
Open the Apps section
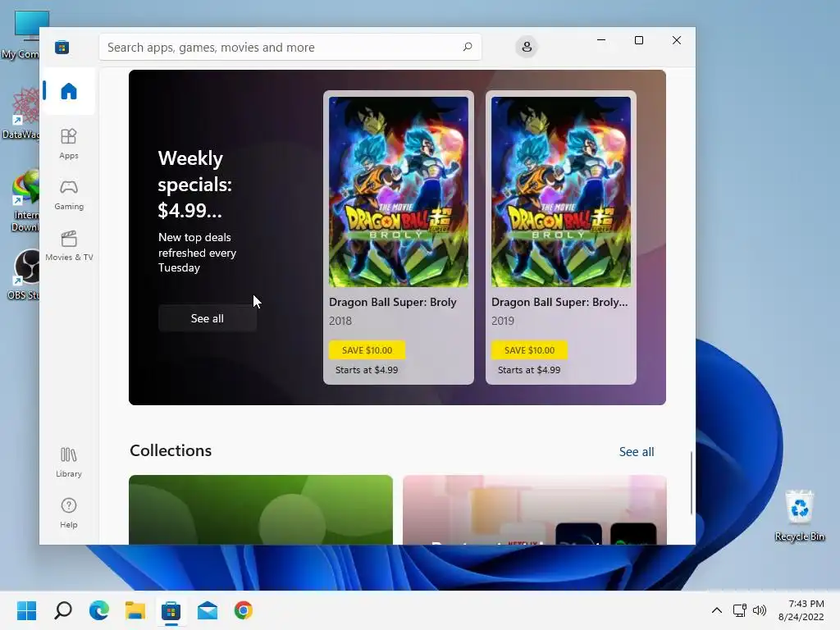point(69,144)
